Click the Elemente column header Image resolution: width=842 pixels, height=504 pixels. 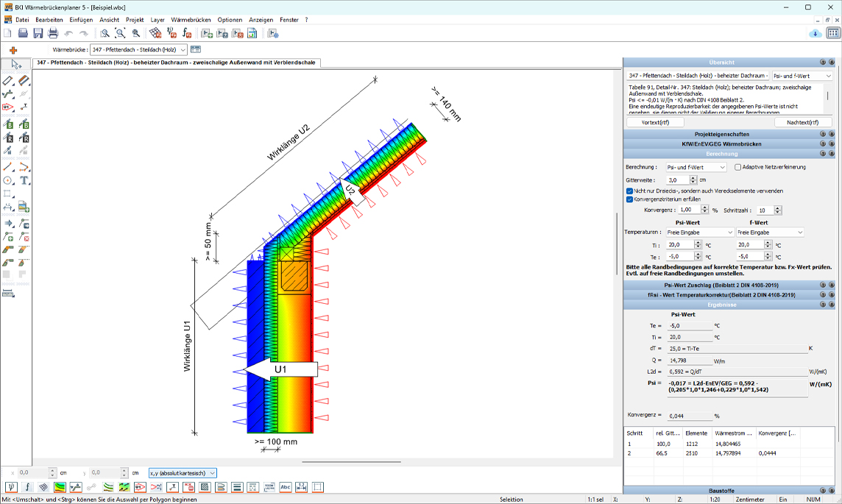click(696, 433)
